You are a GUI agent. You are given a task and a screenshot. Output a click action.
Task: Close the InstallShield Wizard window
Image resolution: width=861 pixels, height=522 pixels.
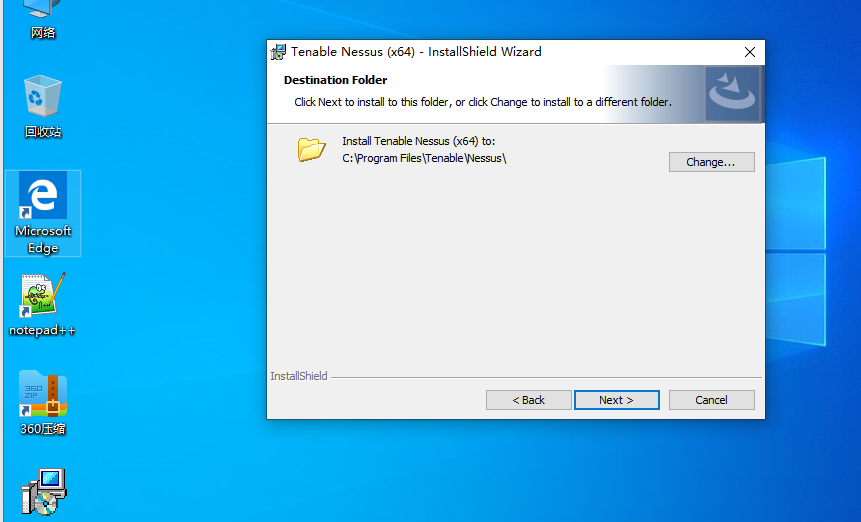point(750,52)
